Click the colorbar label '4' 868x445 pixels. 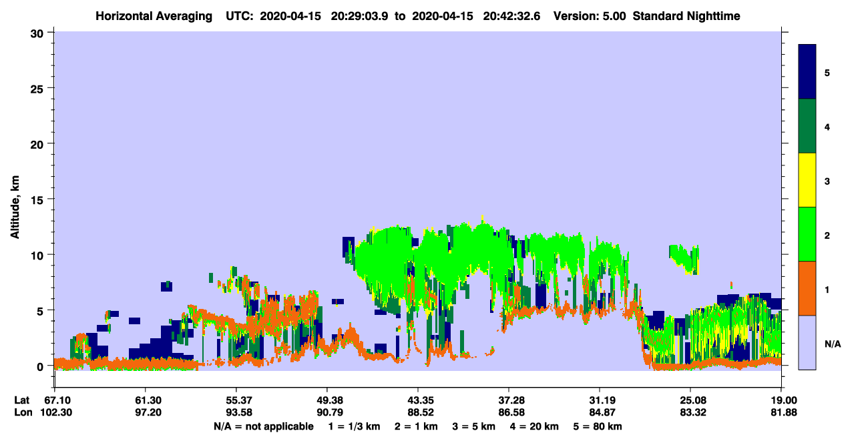click(x=827, y=127)
